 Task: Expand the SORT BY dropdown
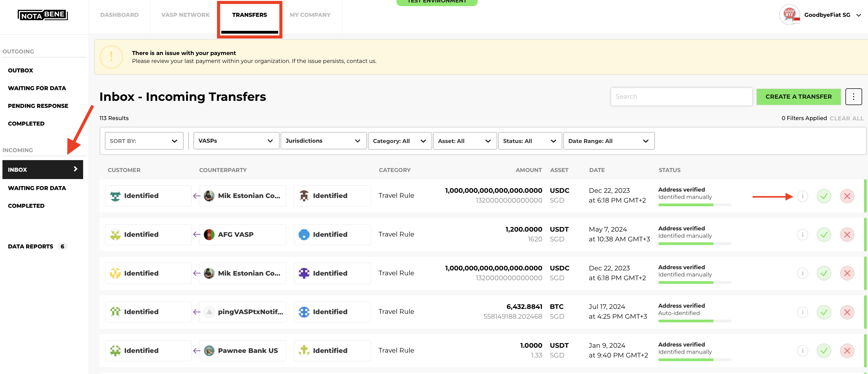click(x=144, y=141)
